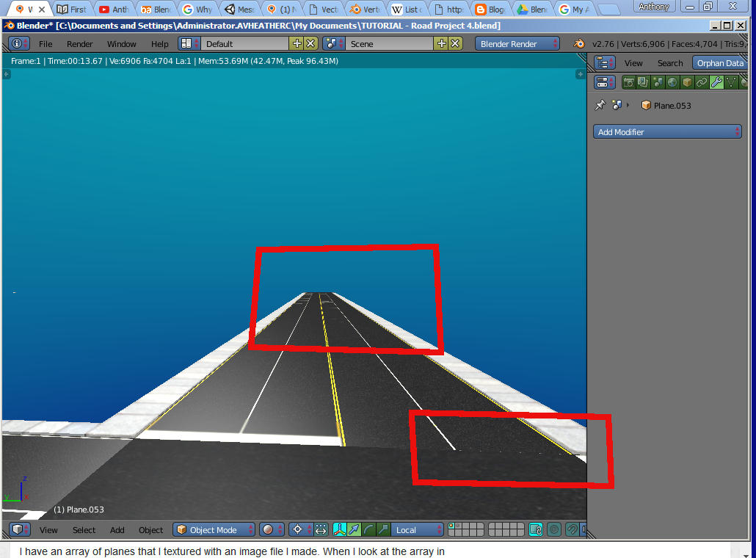The width and height of the screenshot is (756, 558).
Task: Select the Render Layers properties tab
Action: [642, 81]
